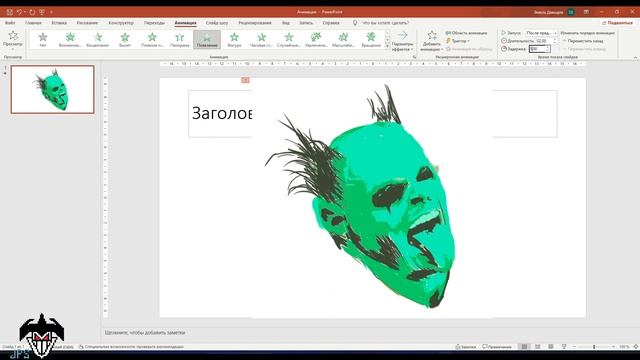Screen dimensions: 640x360
Task: Open the Файл tab
Action: [x=10, y=23]
